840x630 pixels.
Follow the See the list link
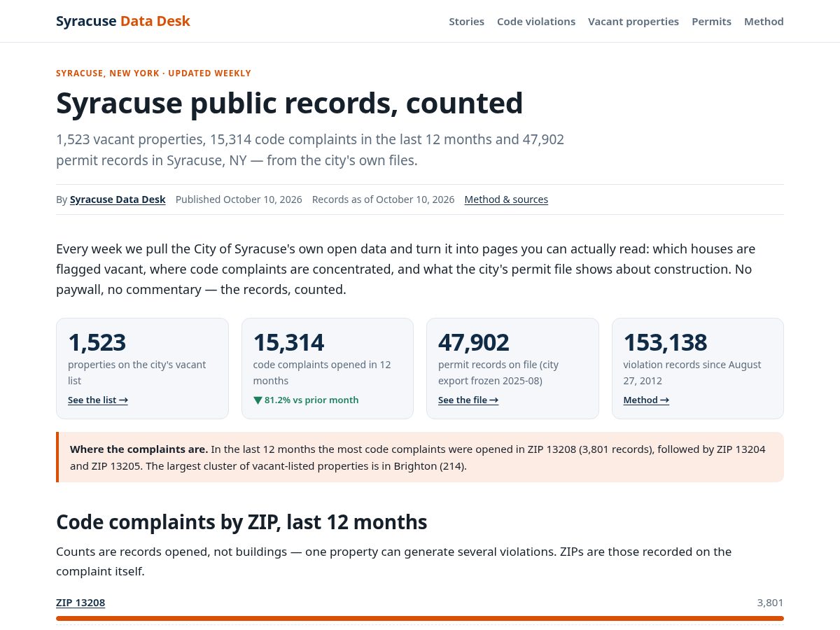[98, 400]
